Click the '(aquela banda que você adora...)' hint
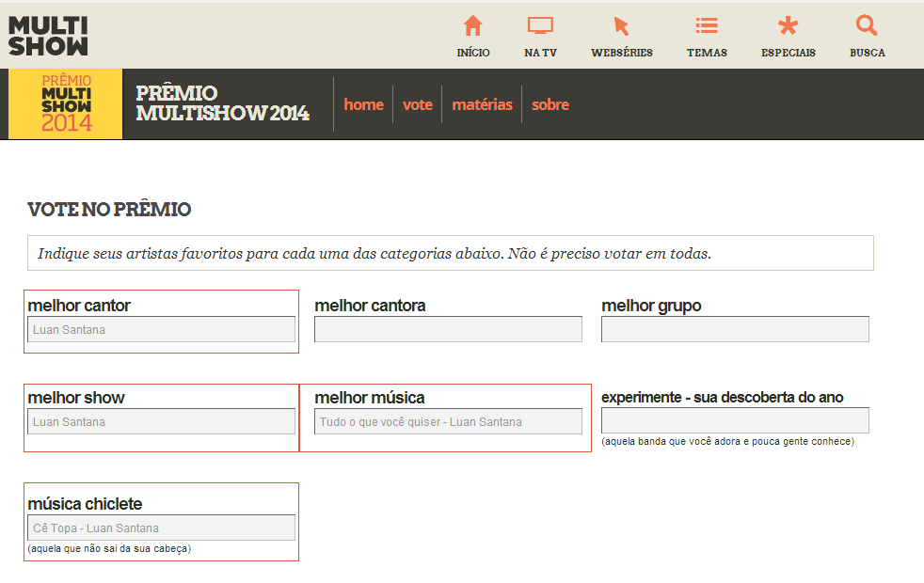924x583 pixels. tap(727, 442)
